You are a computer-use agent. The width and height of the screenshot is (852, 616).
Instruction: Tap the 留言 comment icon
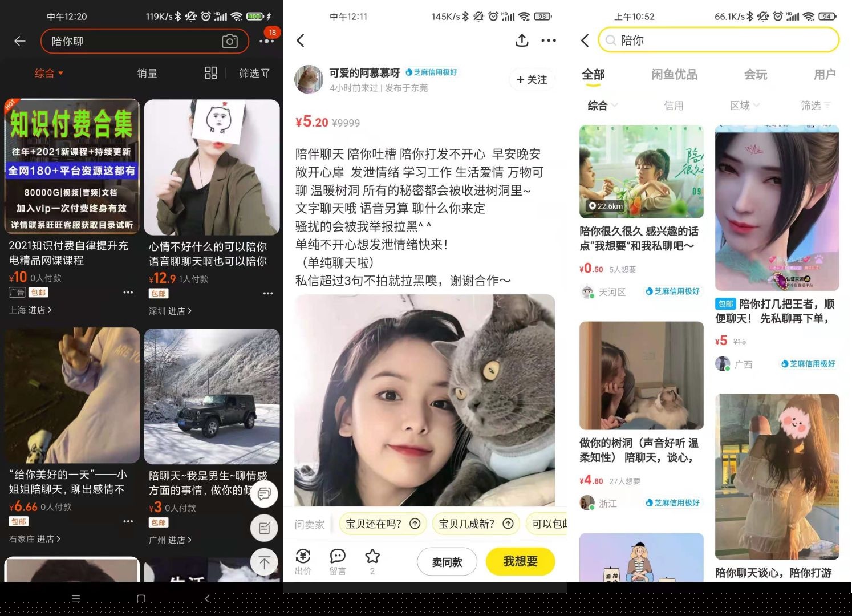coord(338,561)
